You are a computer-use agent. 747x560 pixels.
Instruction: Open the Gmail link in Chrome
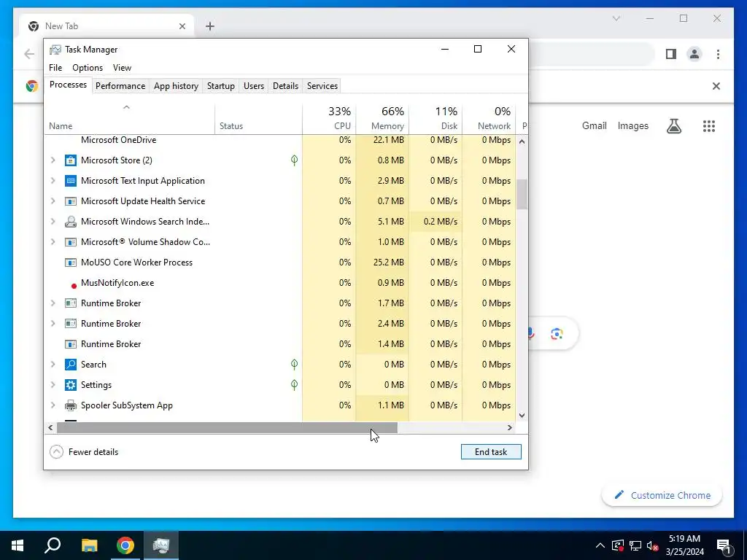click(594, 125)
